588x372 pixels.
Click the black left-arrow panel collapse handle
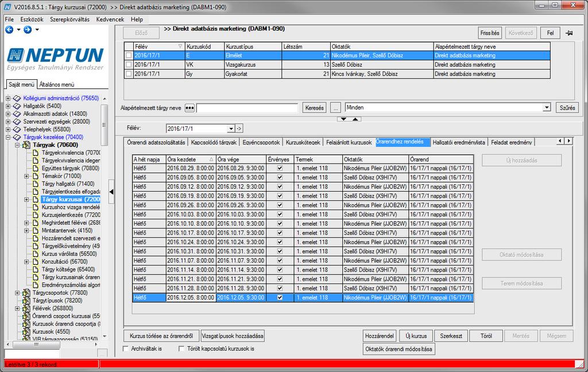pyautogui.click(x=111, y=192)
